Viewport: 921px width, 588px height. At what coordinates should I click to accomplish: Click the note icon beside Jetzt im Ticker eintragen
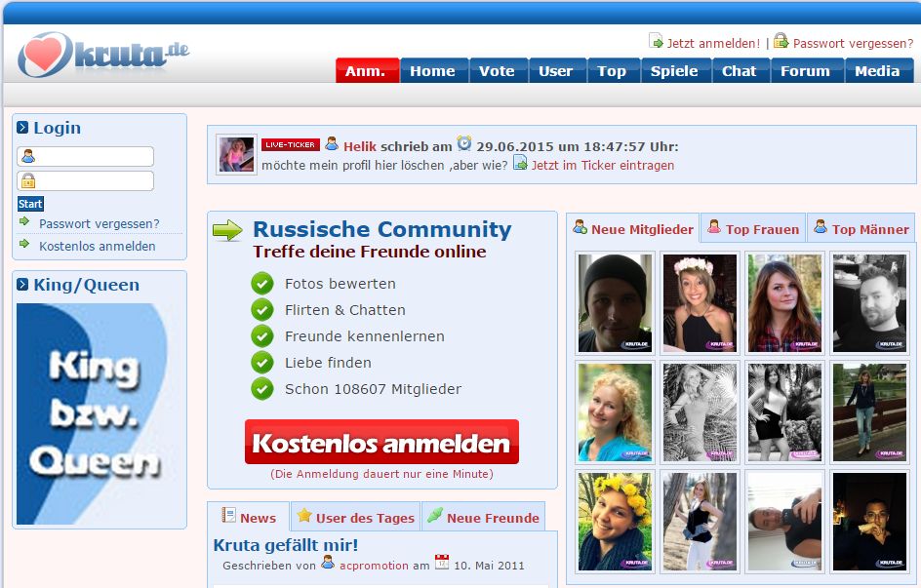(x=520, y=162)
